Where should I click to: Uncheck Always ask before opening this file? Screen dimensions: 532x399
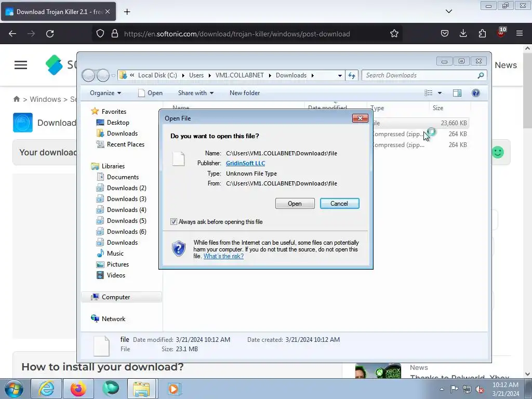click(174, 221)
